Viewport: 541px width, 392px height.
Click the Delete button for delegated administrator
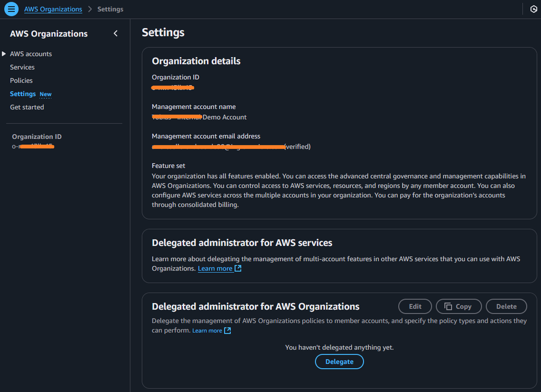click(506, 306)
